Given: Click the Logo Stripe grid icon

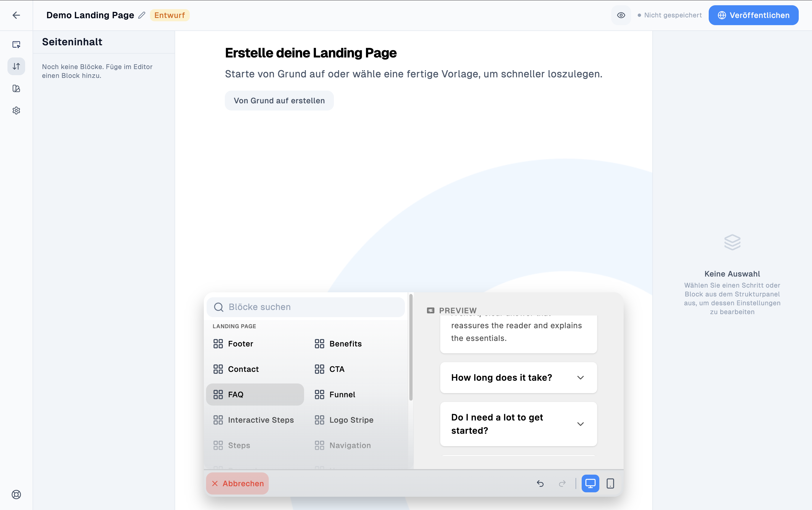Looking at the screenshot, I should [x=319, y=420].
